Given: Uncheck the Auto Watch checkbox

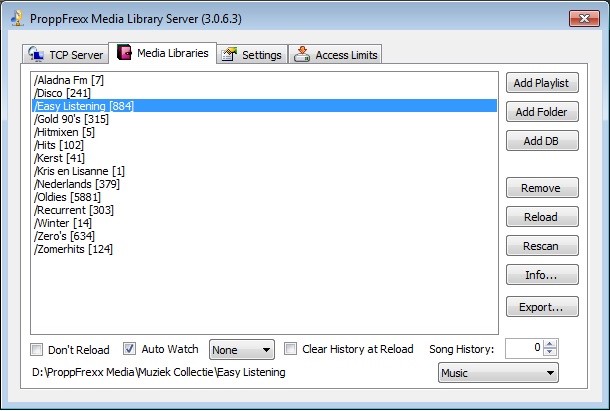Looking at the screenshot, I should [x=129, y=349].
